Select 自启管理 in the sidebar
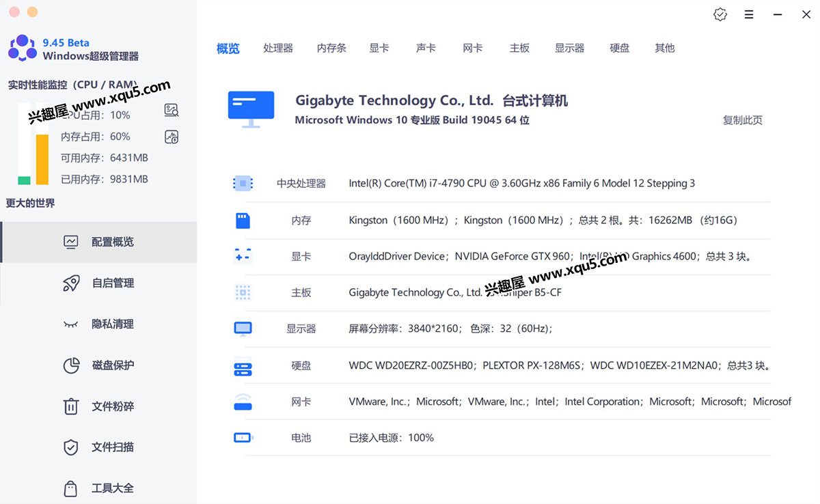 [x=98, y=283]
